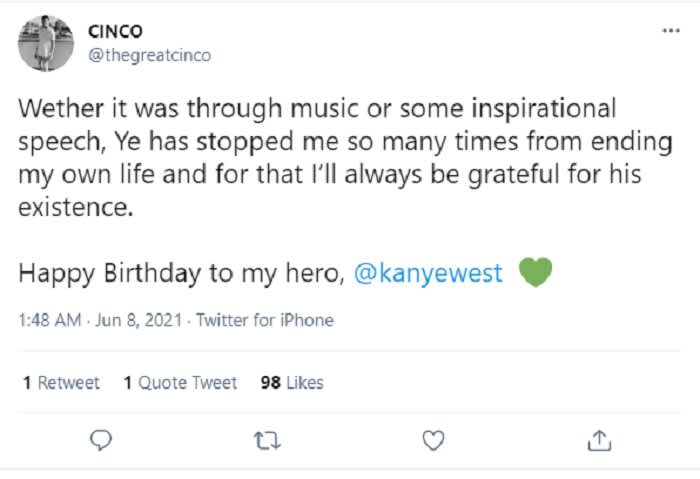Click the Happy Birthday to my hero text

tap(181, 273)
